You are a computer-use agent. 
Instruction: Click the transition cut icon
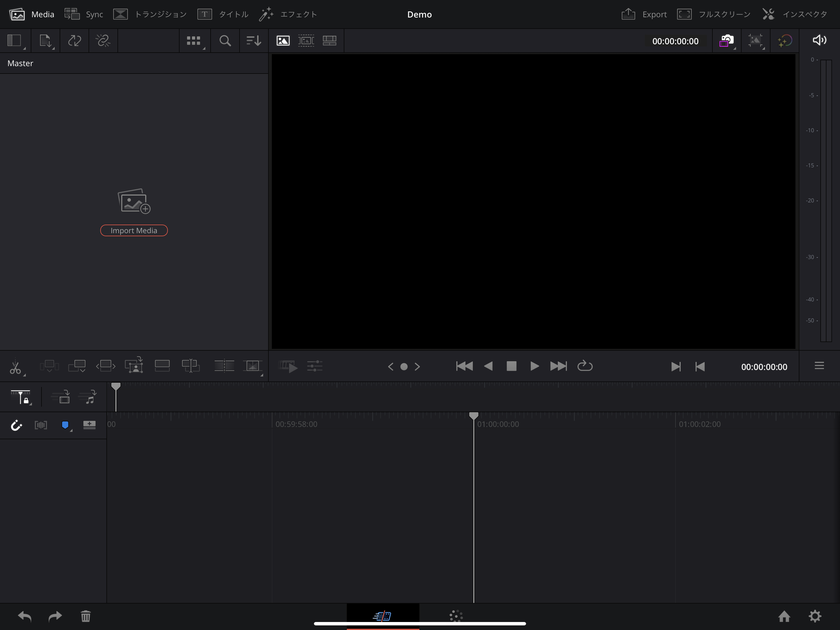point(224,366)
